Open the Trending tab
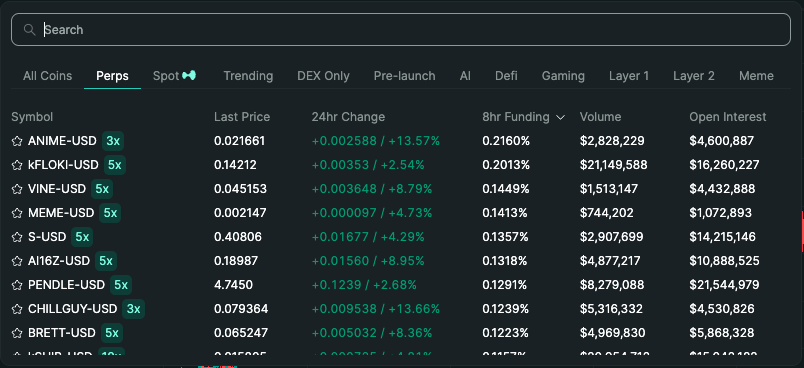The width and height of the screenshot is (804, 368). [248, 76]
